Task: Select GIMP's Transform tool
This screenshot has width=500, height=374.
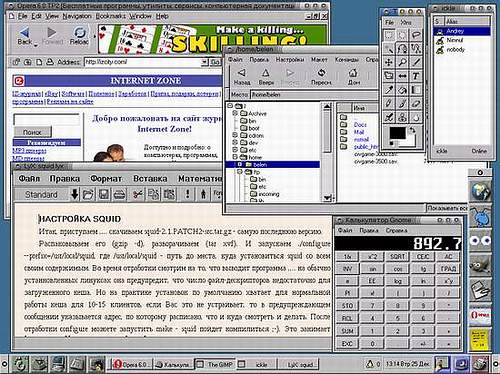Action: pyautogui.click(x=389, y=76)
